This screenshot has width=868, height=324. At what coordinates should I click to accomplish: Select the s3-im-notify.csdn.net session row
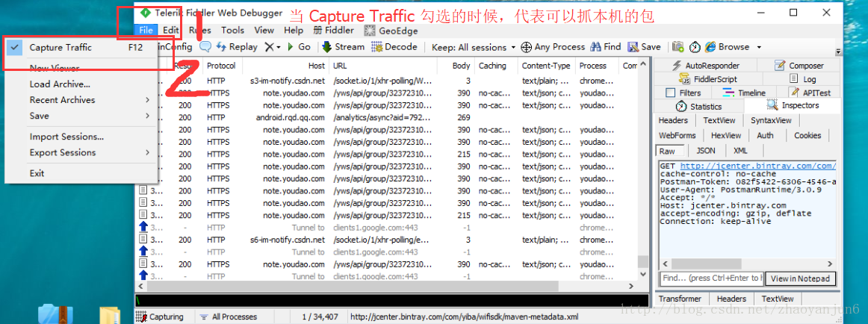[386, 81]
